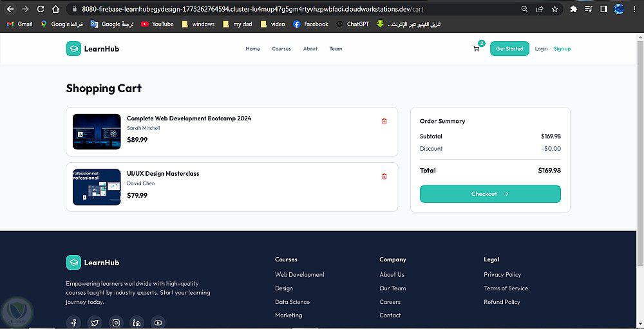This screenshot has width=644, height=329.
Task: Open the About Us footer link
Action: point(392,274)
